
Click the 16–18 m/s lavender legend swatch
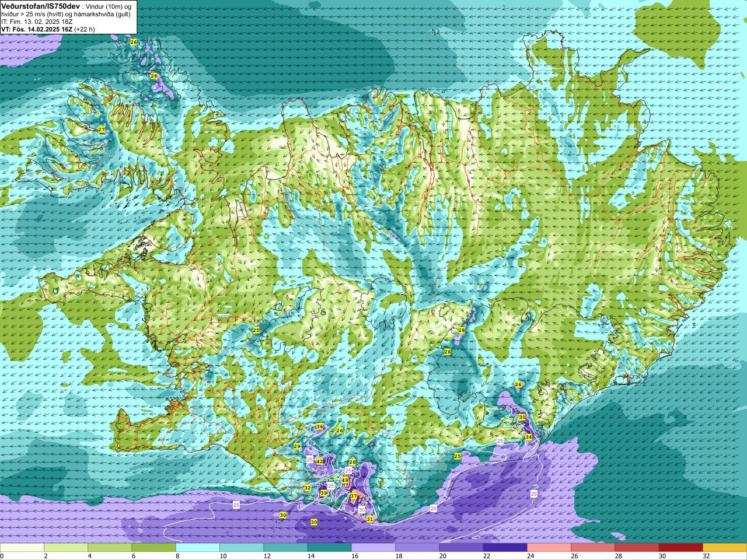tap(373, 548)
